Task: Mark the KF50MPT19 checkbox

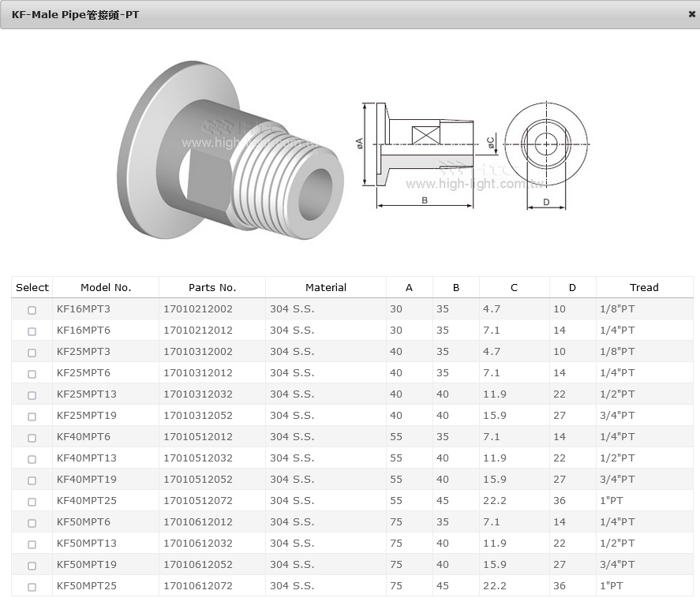Action: [x=32, y=566]
